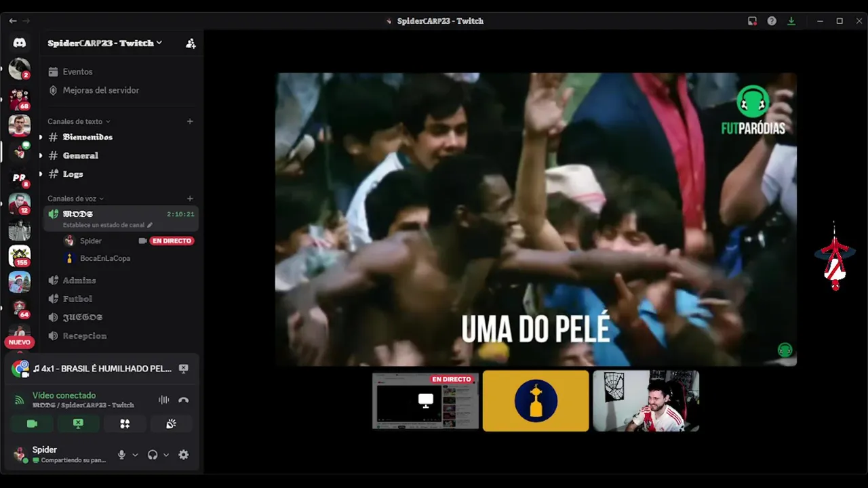
Task: Open Eventos
Action: pyautogui.click(x=77, y=72)
